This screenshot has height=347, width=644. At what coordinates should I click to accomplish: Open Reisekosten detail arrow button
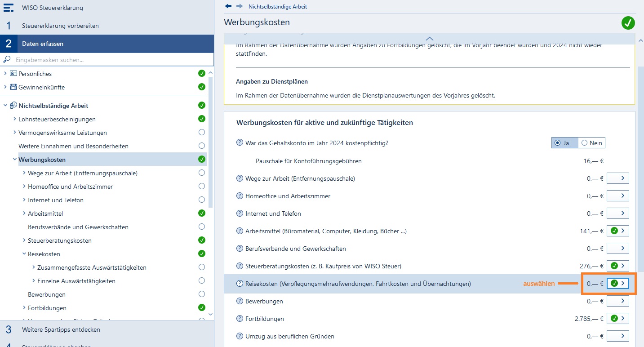tap(617, 284)
